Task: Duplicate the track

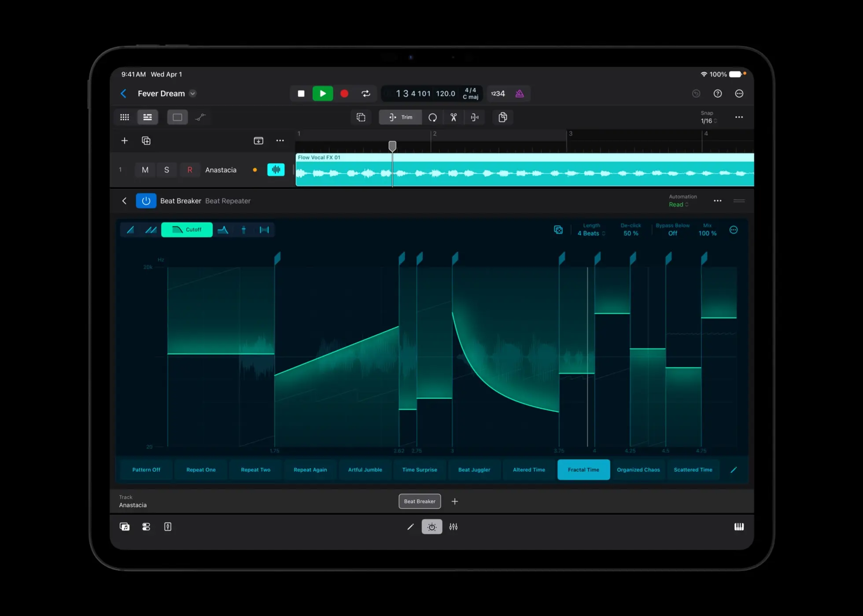Action: [146, 141]
